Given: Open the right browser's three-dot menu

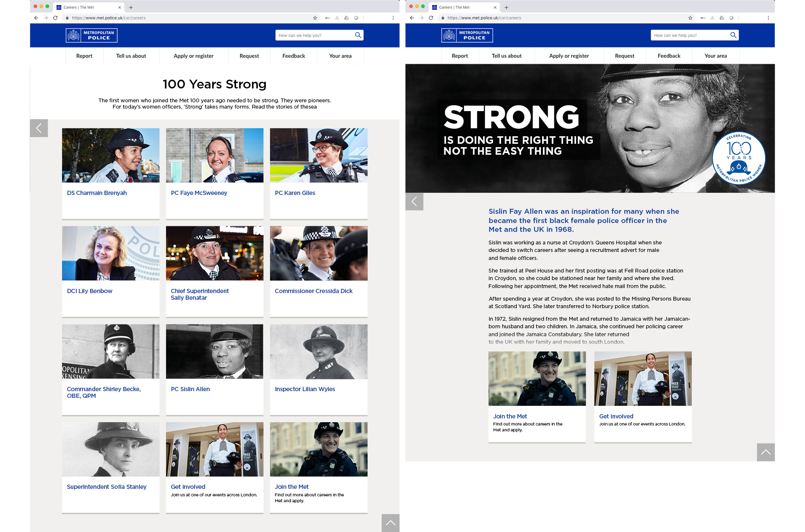Looking at the screenshot, I should tap(768, 18).
